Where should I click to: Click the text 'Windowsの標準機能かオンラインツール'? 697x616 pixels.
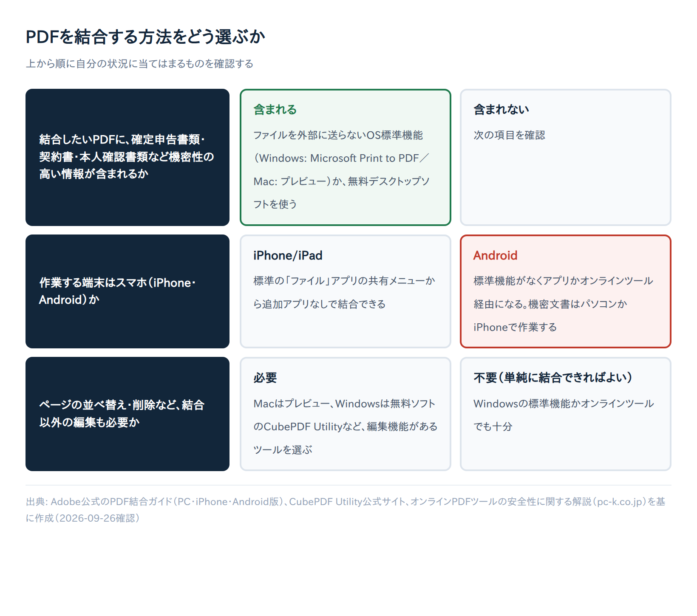tap(564, 404)
